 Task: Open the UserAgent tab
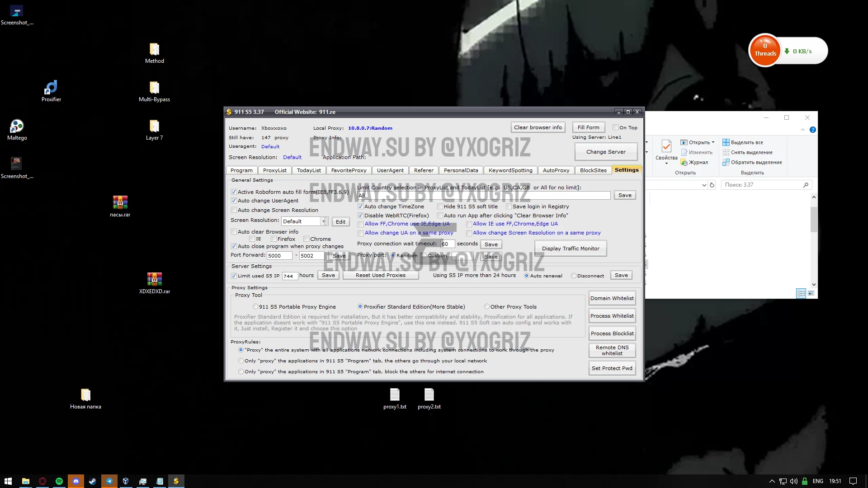[390, 170]
